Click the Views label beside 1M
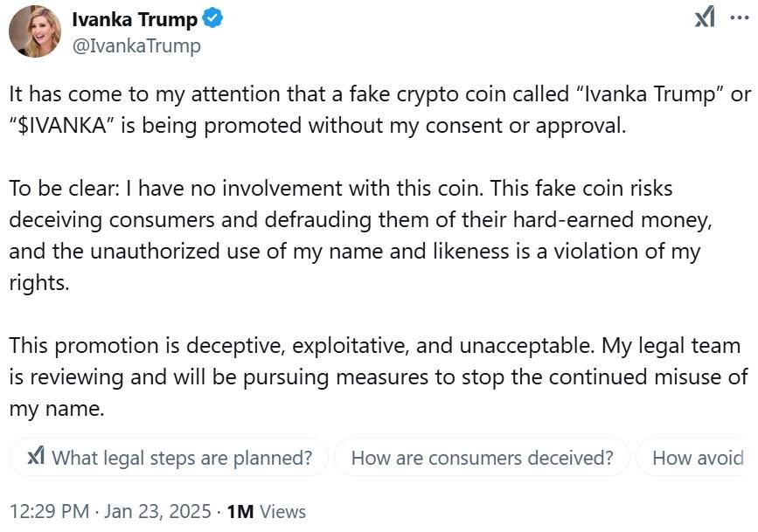The height and width of the screenshot is (532, 758). click(x=282, y=511)
